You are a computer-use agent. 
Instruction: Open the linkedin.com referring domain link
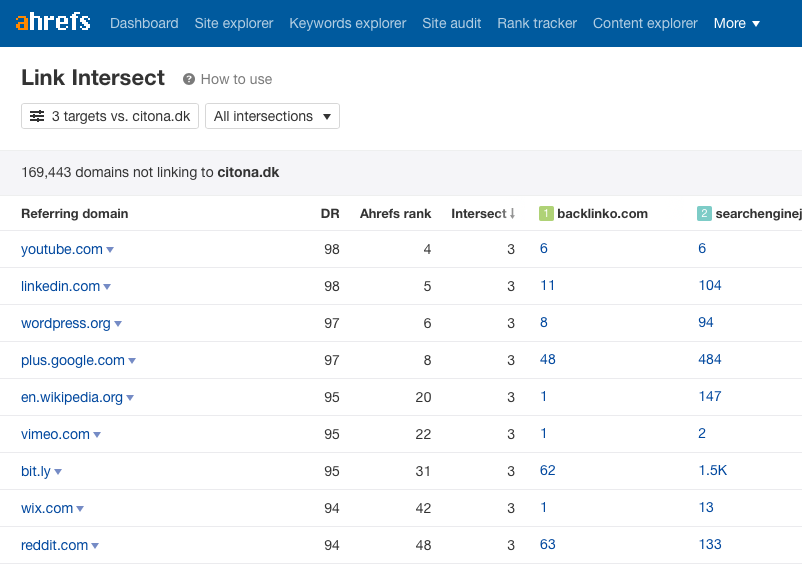point(60,286)
